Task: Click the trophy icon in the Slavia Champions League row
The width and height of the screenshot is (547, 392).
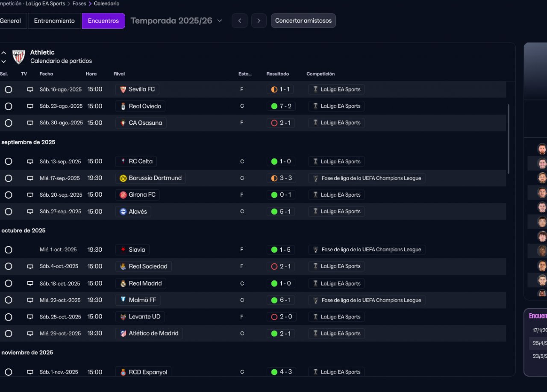Action: (315, 250)
